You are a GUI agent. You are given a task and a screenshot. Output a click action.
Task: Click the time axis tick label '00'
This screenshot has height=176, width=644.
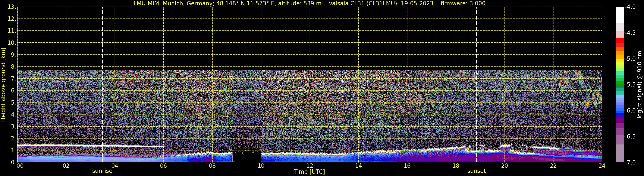tap(20, 166)
